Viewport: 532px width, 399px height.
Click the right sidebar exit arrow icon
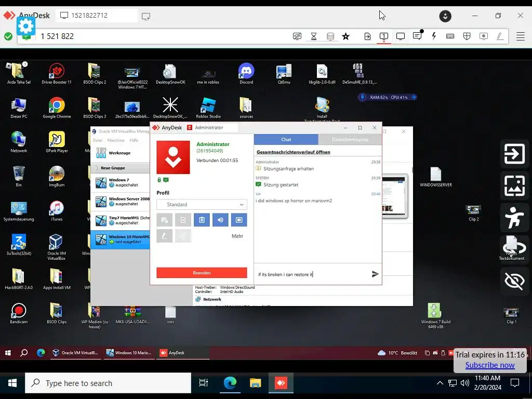(x=514, y=154)
